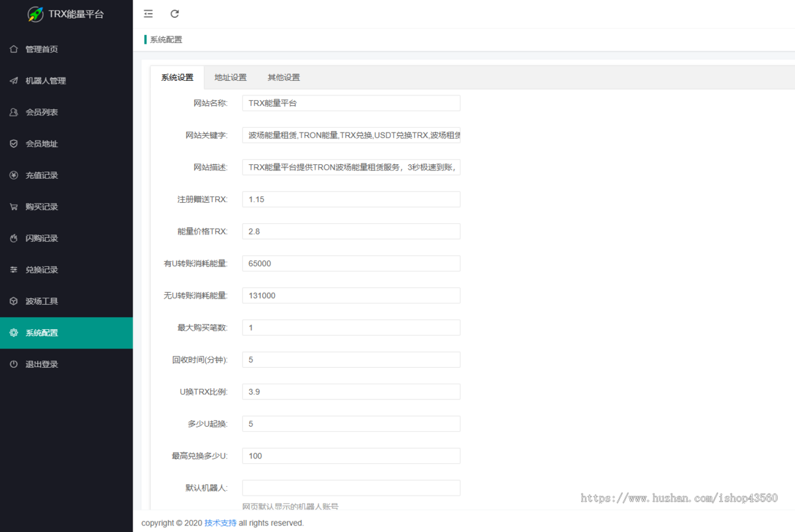The image size is (795, 532).
Task: Choose 退出登录 to log out
Action: [66, 364]
